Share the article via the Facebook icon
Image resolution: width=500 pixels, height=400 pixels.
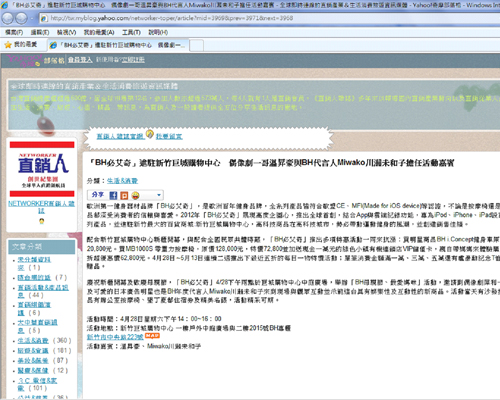click(x=113, y=195)
